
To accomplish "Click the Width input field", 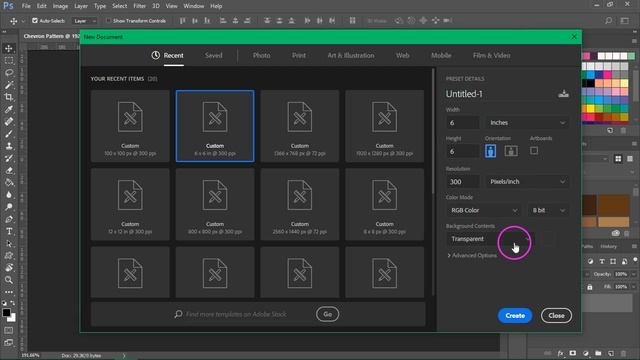I will tap(463, 123).
